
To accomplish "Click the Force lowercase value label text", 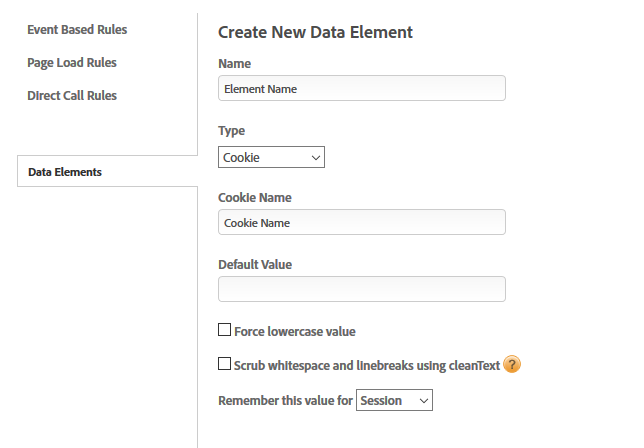I will [x=295, y=331].
